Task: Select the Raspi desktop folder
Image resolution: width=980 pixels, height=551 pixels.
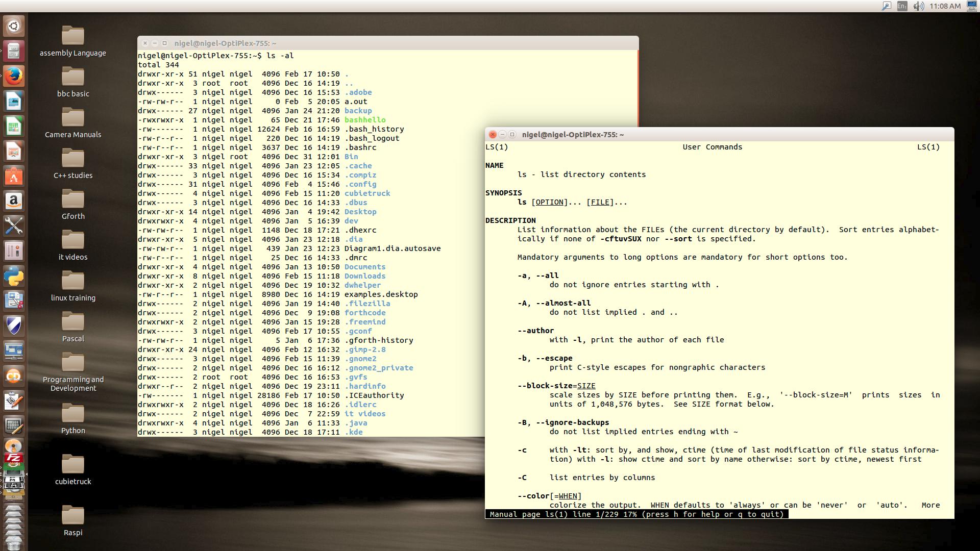Action: pyautogui.click(x=73, y=516)
